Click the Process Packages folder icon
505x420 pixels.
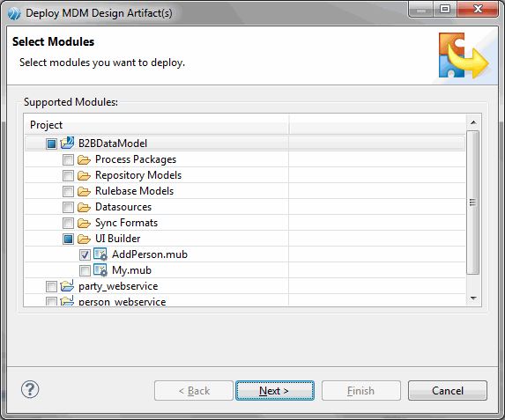pyautogui.click(x=84, y=159)
